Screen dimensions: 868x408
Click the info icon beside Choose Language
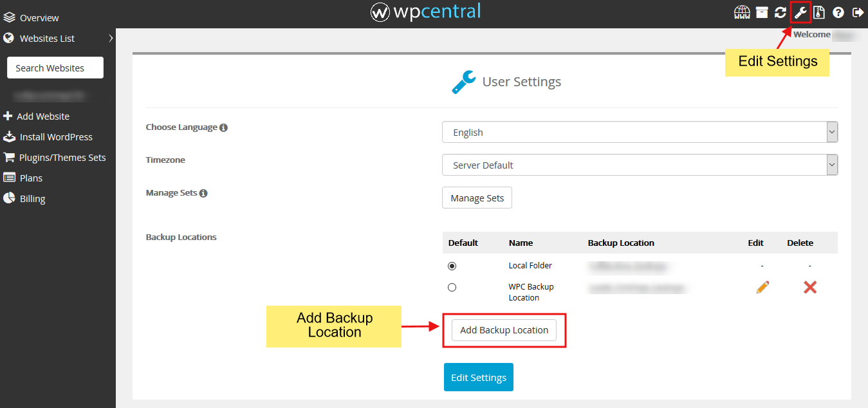pyautogui.click(x=223, y=127)
